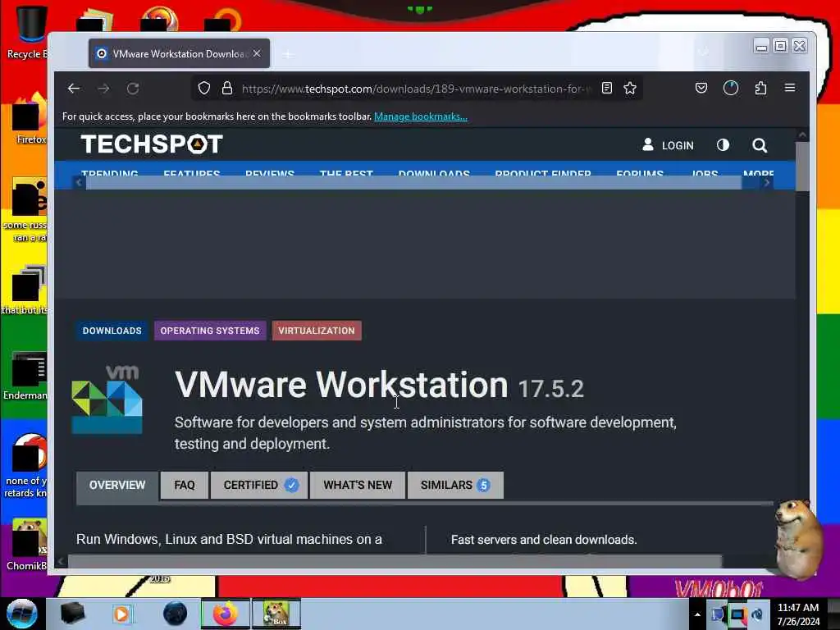
Task: Open the dark globe taskbar icon
Action: [175, 614]
